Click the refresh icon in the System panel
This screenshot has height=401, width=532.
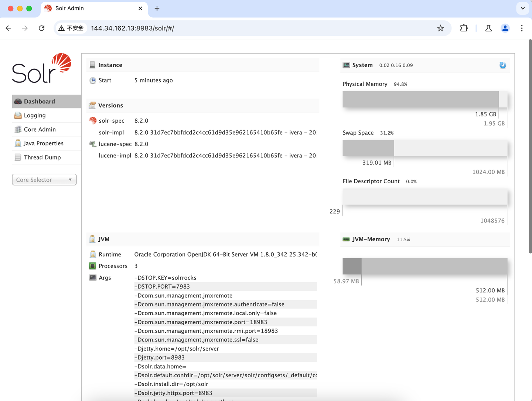[x=502, y=65]
